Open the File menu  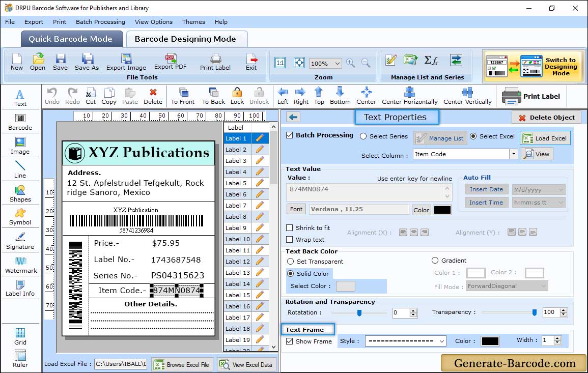point(10,22)
